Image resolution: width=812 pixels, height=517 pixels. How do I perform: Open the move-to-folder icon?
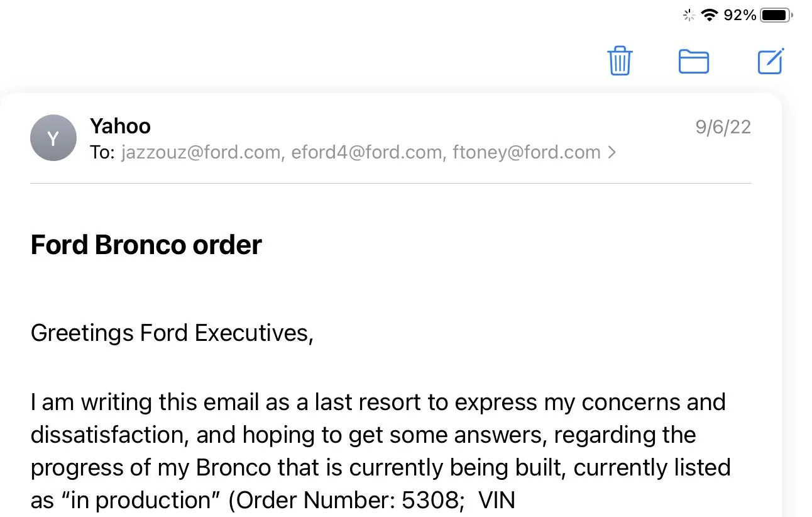click(x=694, y=62)
